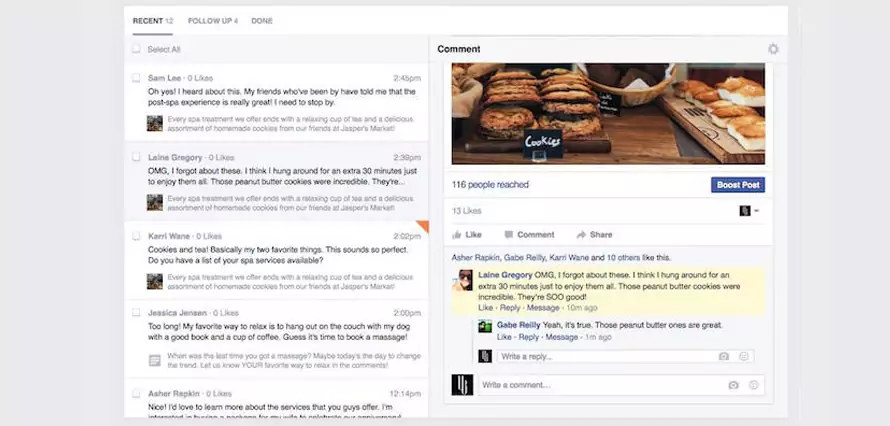Screen dimensions: 890x426
Task: Switch to the Follow Up tab
Action: tap(212, 21)
